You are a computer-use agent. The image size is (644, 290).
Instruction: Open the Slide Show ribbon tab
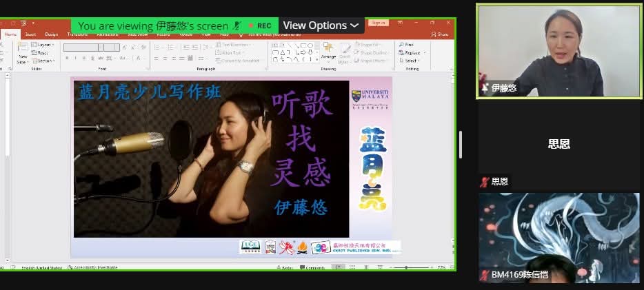[x=138, y=34]
